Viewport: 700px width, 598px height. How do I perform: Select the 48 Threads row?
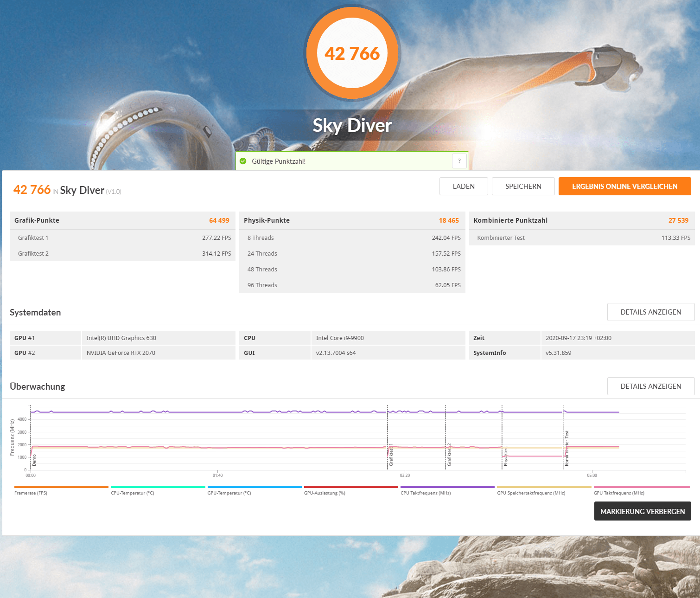[x=352, y=269]
